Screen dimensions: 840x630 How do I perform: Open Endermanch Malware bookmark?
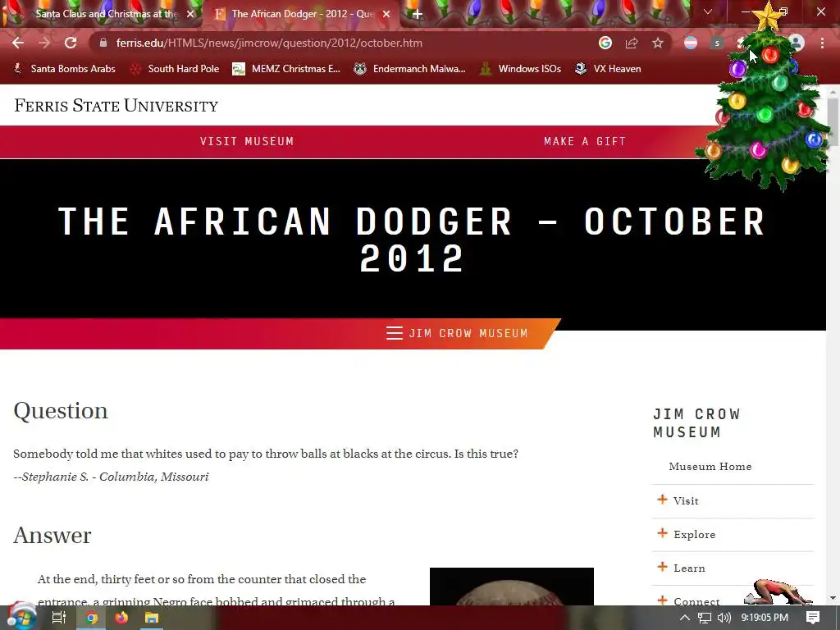[x=410, y=69]
